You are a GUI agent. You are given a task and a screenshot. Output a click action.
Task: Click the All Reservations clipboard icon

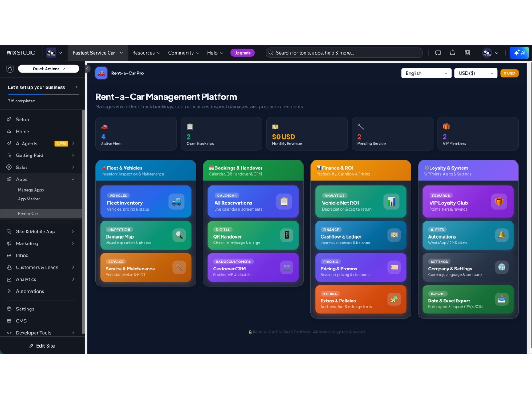point(284,202)
